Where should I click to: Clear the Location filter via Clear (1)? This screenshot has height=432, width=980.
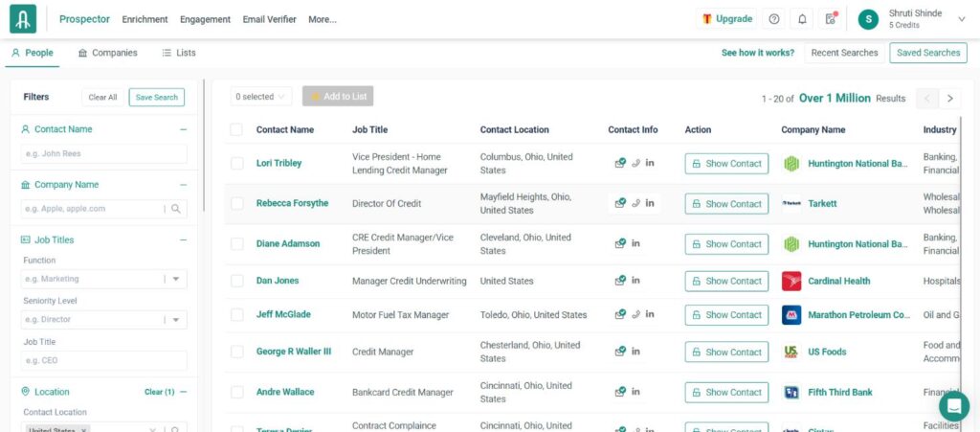[160, 392]
